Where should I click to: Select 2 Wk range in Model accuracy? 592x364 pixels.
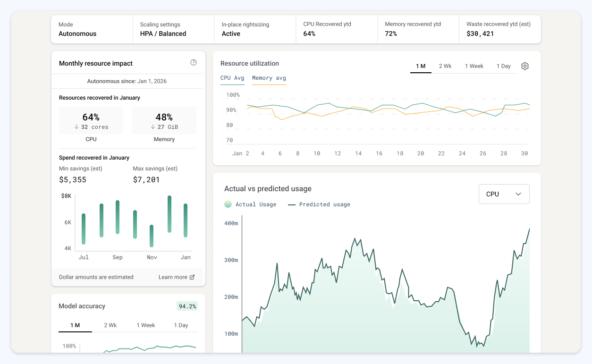pos(110,325)
